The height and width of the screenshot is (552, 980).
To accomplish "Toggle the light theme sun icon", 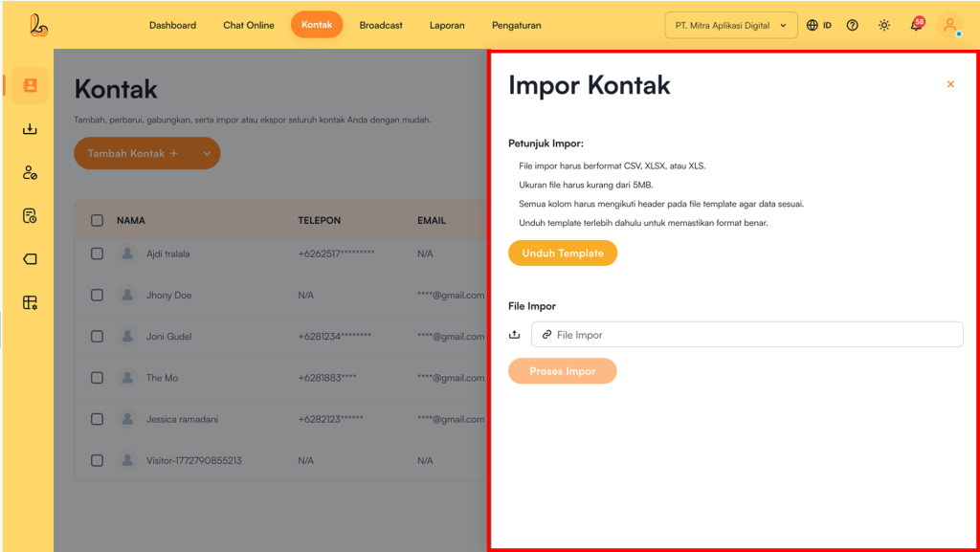I will pyautogui.click(x=883, y=25).
